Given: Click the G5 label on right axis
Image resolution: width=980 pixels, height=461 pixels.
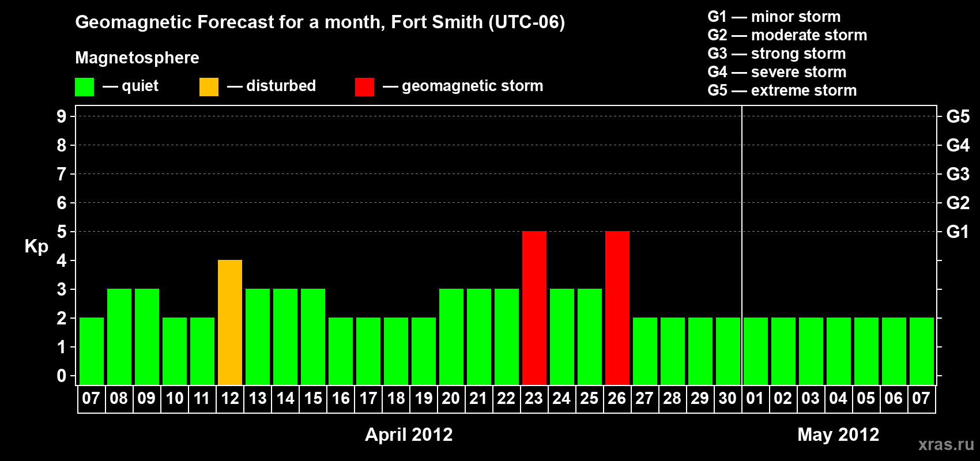Looking at the screenshot, I should click(958, 116).
